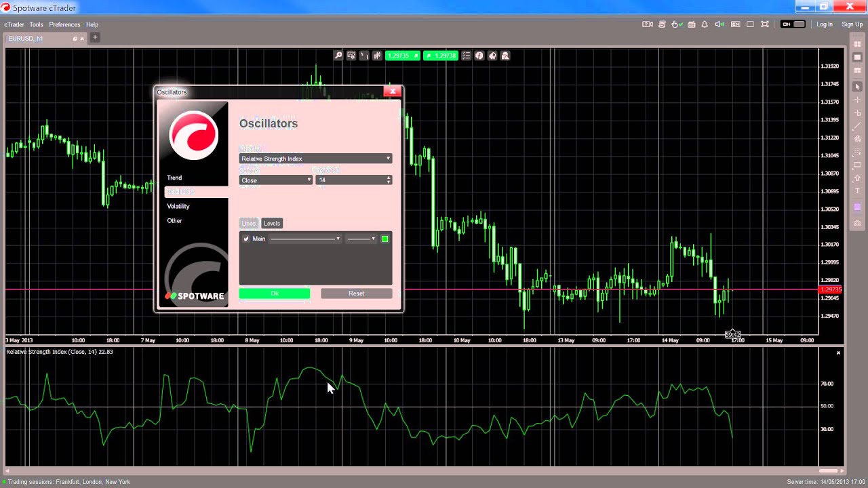Click the chart horizontal scrollbar thumb

(x=829, y=470)
